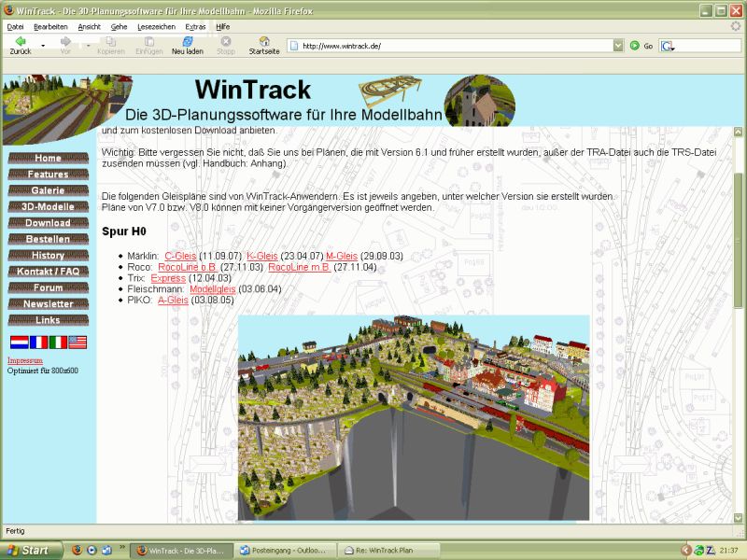This screenshot has width=747, height=560.
Task: Click into the URL address field
Action: click(x=457, y=46)
